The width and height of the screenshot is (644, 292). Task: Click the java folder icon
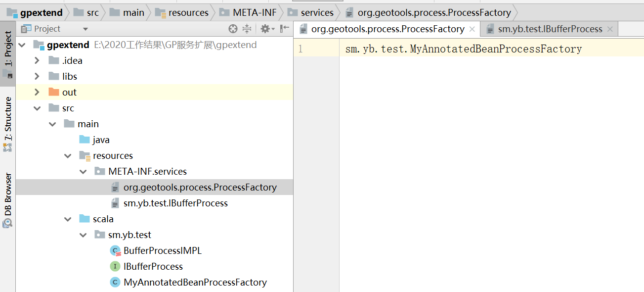click(x=85, y=140)
